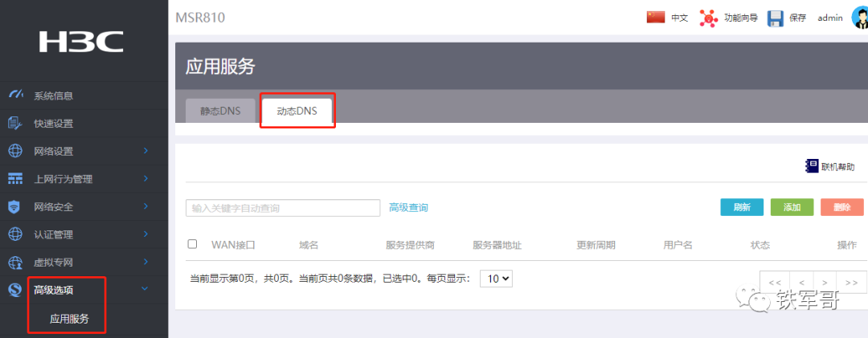Click the 更新周期 column header
This screenshot has height=338, width=868.
coord(596,245)
